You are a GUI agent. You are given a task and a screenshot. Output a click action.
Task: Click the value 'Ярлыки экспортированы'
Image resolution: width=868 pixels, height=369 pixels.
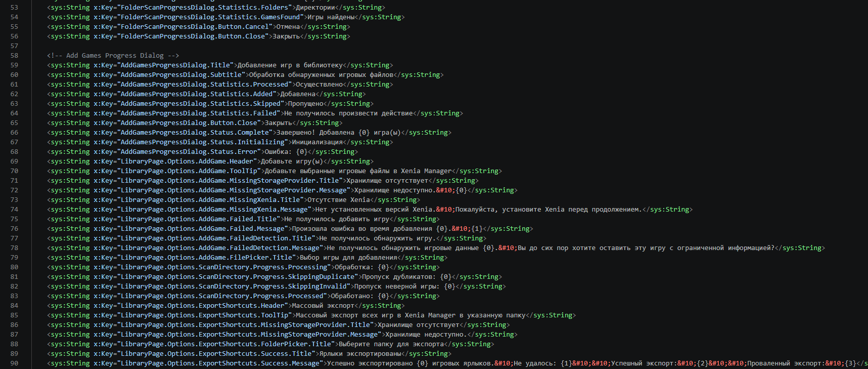(360, 354)
